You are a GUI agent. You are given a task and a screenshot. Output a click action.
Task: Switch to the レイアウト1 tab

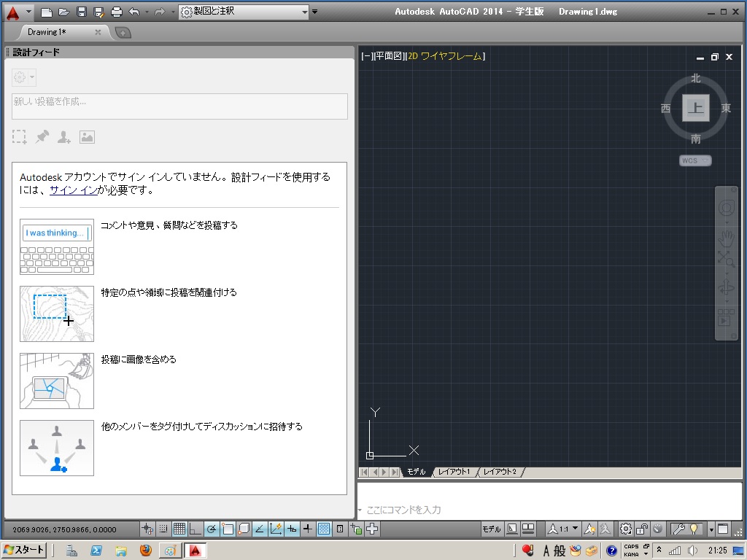[x=454, y=472]
